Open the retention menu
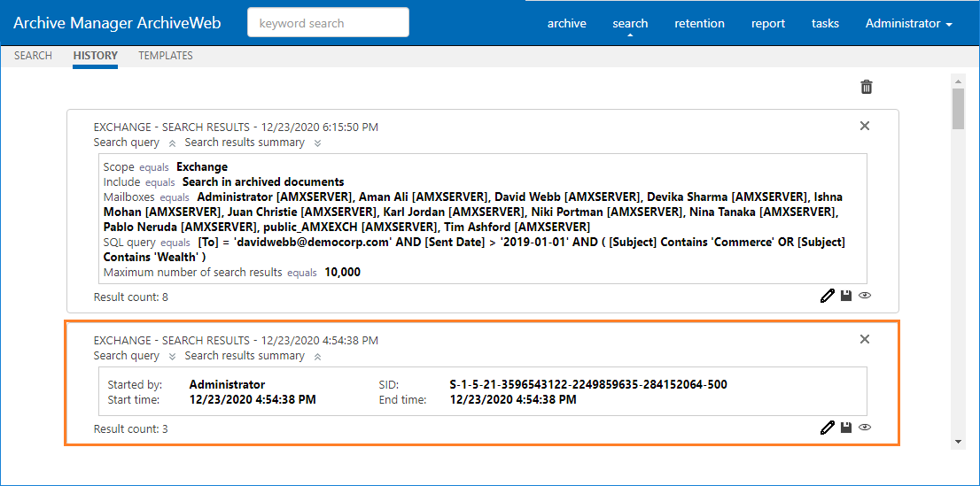Screen dimensions: 980x486 (x=699, y=24)
